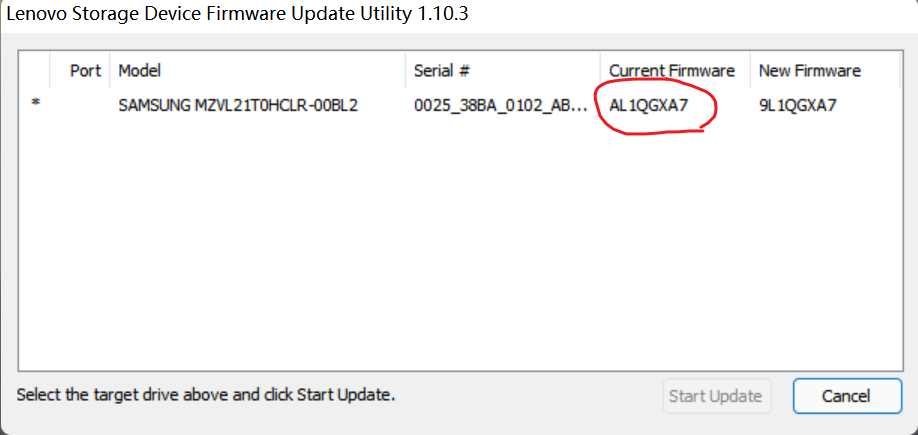Click the asterisk marker in the drive row
The width and height of the screenshot is (918, 435).
pos(36,104)
